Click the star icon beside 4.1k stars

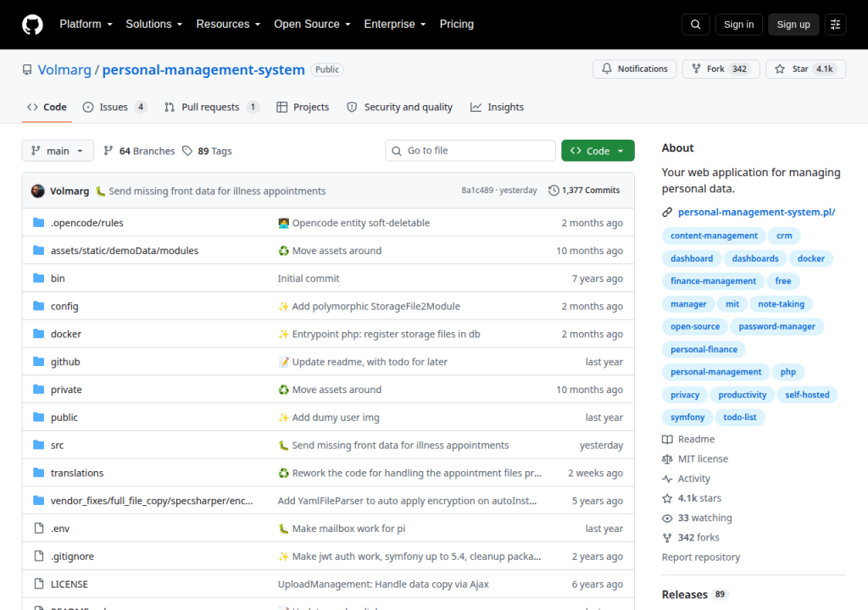pyautogui.click(x=667, y=498)
